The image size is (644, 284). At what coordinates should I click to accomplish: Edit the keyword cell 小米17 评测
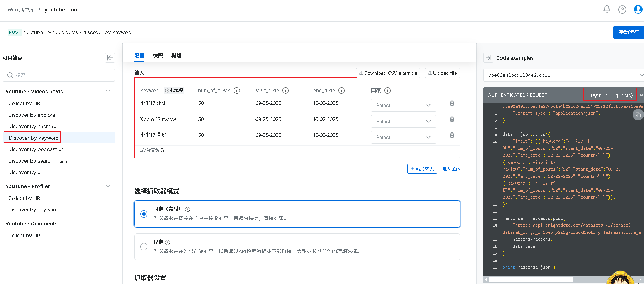pyautogui.click(x=153, y=103)
